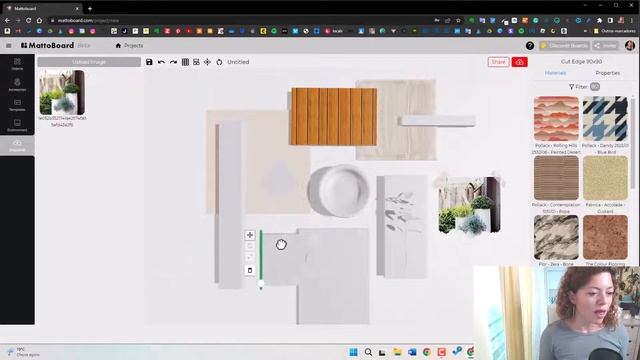Open the Accessories panel in the sidebar
The width and height of the screenshot is (640, 360).
[17, 85]
